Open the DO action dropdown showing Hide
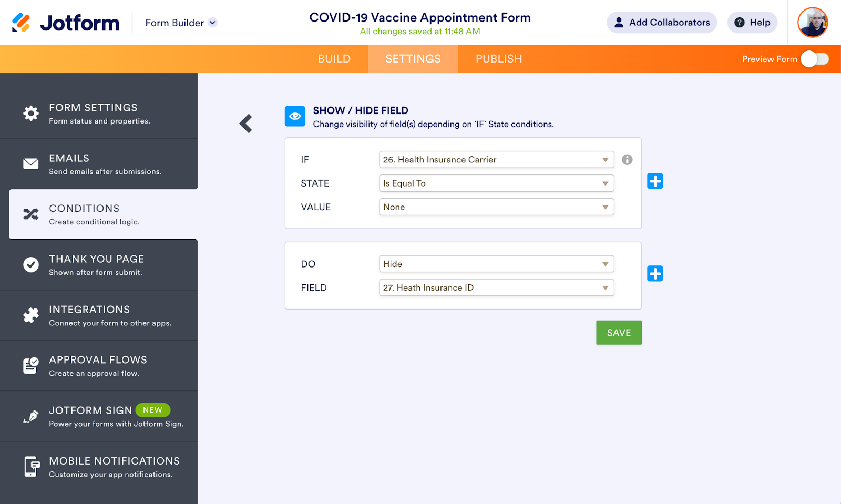 [x=496, y=264]
